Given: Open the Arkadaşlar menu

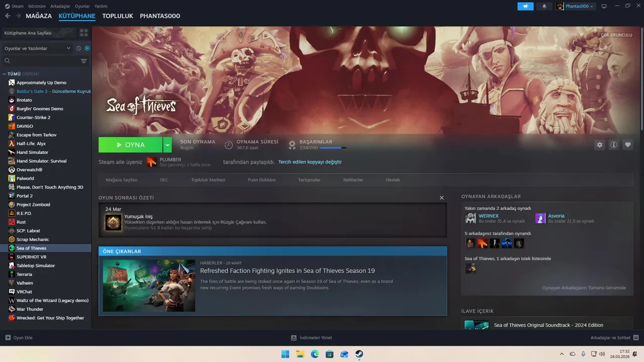Looking at the screenshot, I should (60, 6).
